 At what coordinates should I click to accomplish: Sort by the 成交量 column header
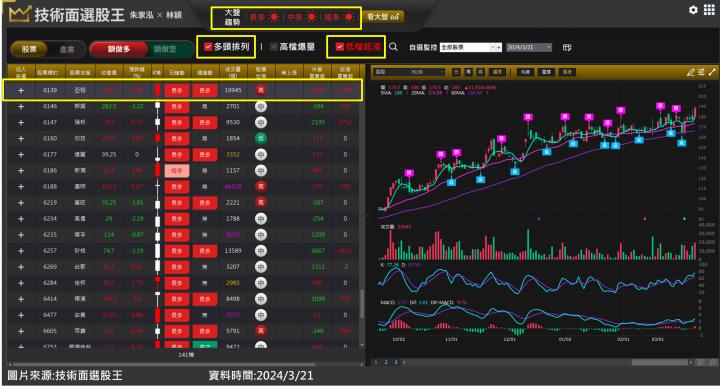tap(233, 73)
